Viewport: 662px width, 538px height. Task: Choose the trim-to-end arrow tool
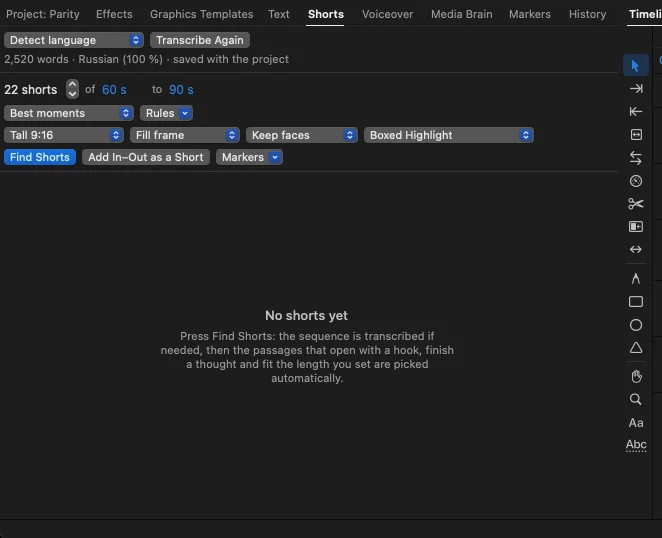pyautogui.click(x=635, y=89)
